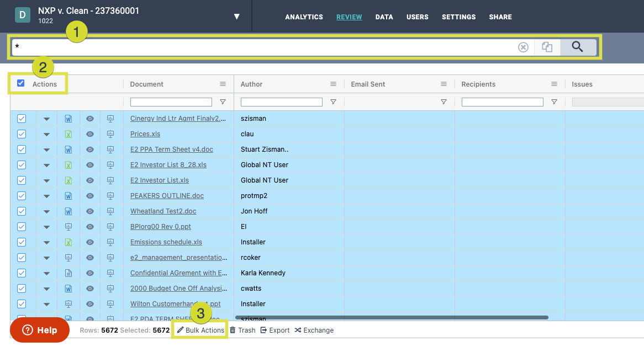Screen dimensions: 644x347
Task: Open the project selector dropdown arrow
Action: point(236,17)
